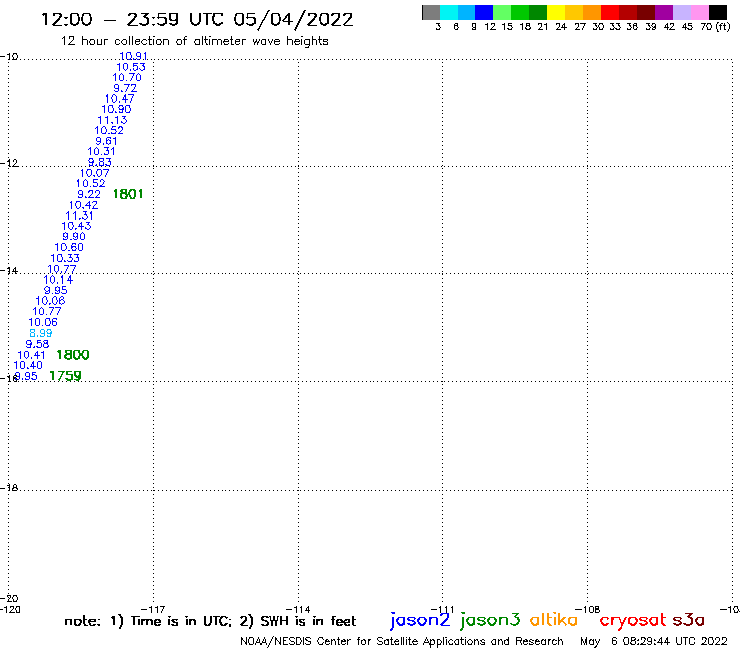740x650 pixels.
Task: Click the green timestamp 1801
Action: point(128,194)
